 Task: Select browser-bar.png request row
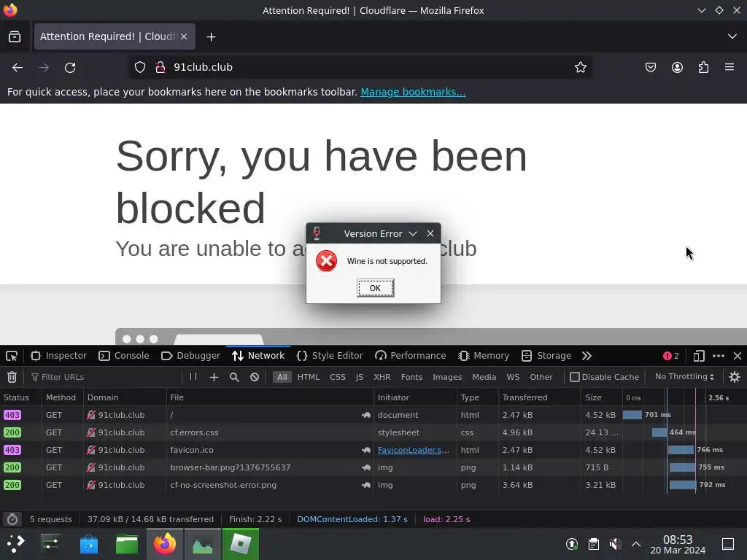pyautogui.click(x=373, y=467)
